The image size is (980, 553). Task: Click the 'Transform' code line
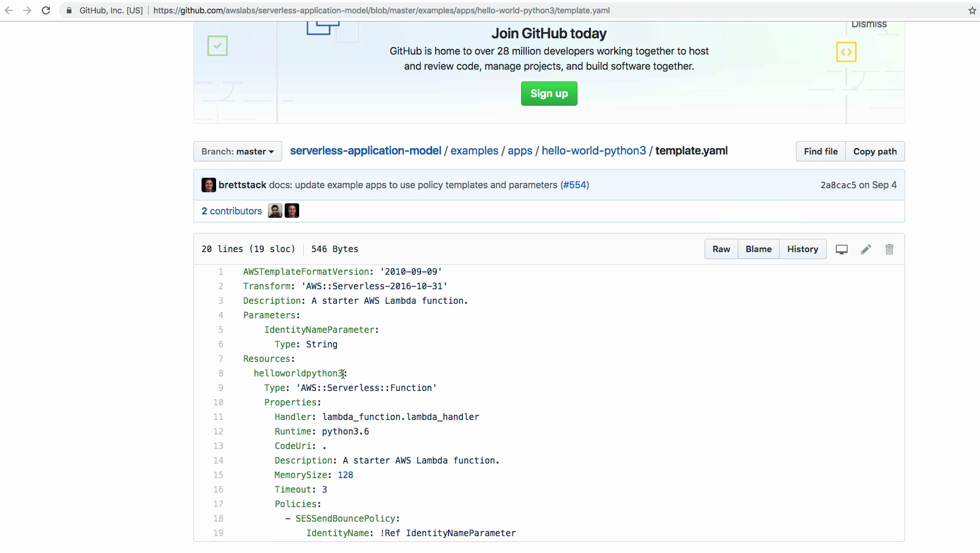tap(345, 286)
